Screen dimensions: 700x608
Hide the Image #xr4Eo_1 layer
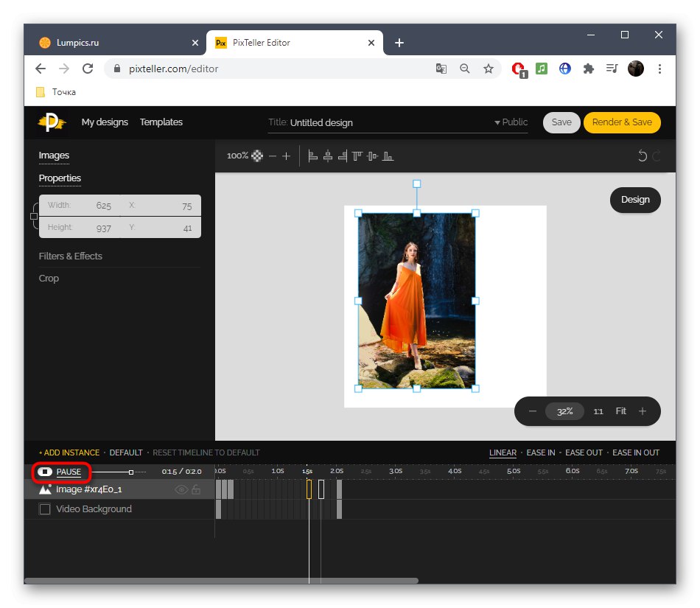(x=181, y=489)
